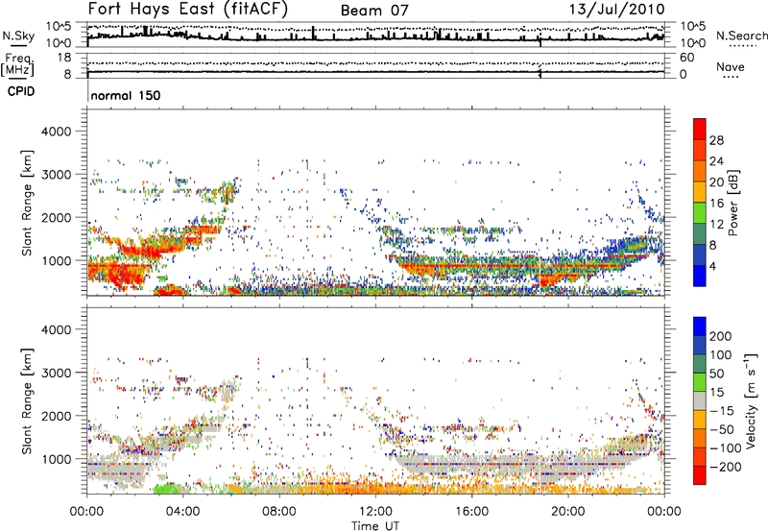Select the "Freq. [MHz]" axis label

point(17,65)
